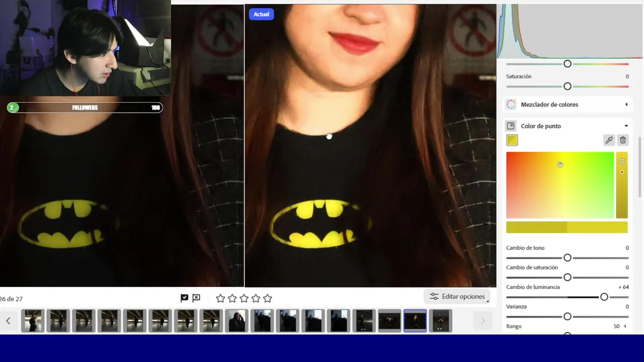Select the ninth filmstrip thumbnail, close-up portrait
644x362 pixels.
click(x=236, y=321)
